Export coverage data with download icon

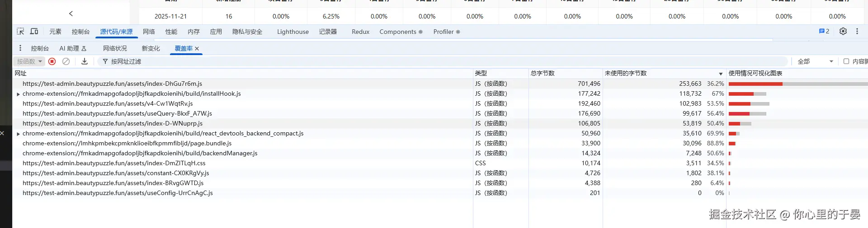[x=85, y=61]
